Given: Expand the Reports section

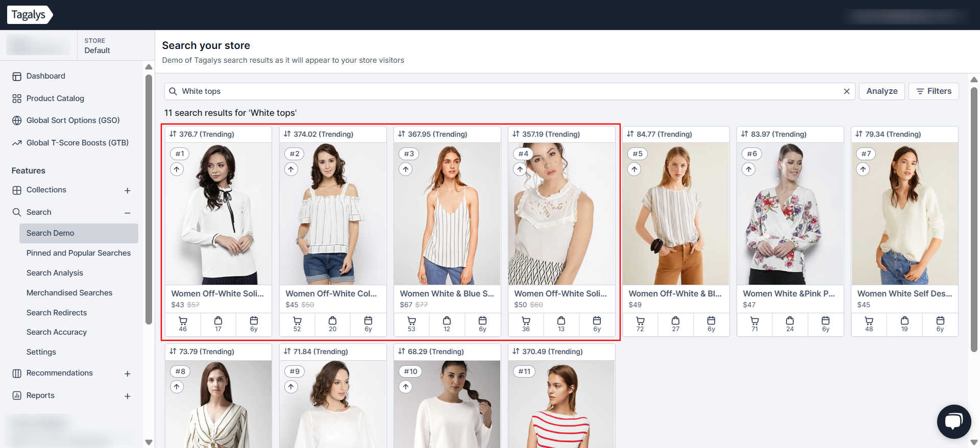Looking at the screenshot, I should pos(128,396).
